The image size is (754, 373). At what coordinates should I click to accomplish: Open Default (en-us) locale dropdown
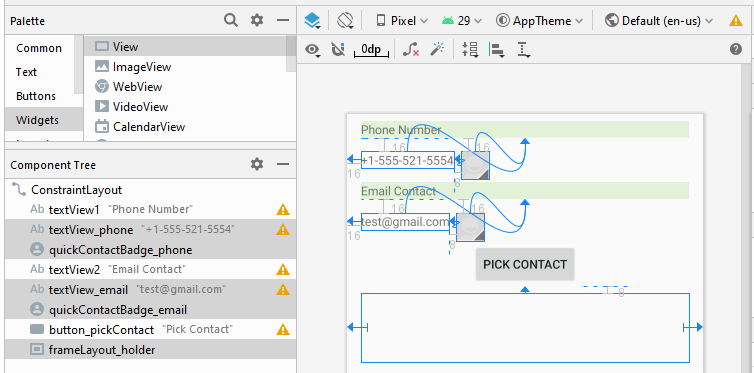pos(659,21)
